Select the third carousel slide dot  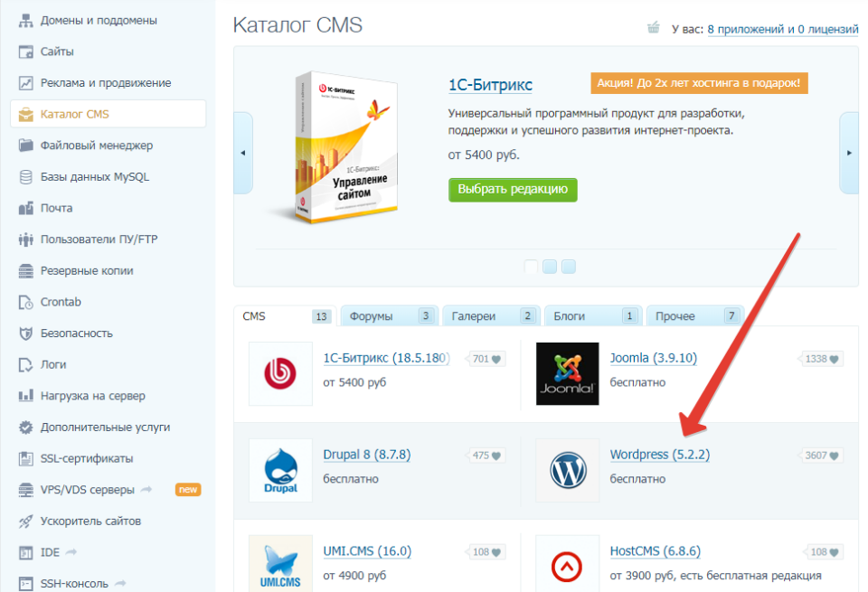click(569, 267)
